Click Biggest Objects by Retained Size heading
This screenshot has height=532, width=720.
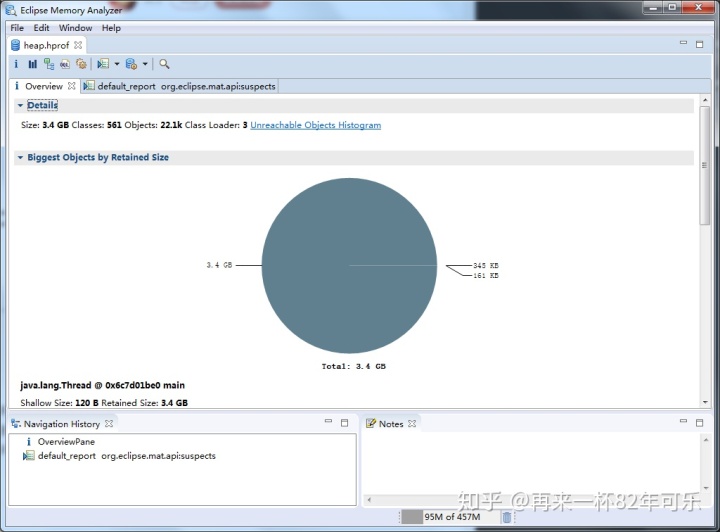[x=98, y=157]
